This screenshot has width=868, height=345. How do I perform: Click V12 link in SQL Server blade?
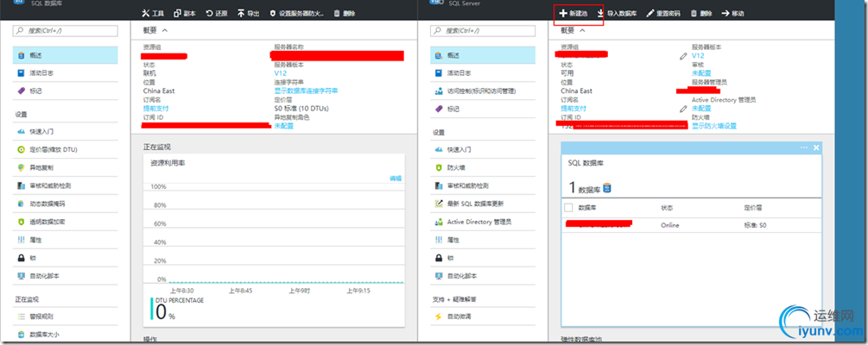click(698, 55)
